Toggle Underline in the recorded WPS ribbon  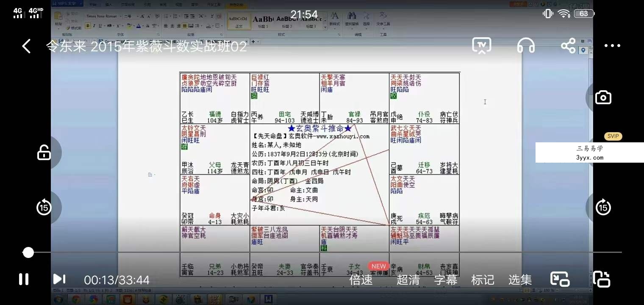coord(100,25)
